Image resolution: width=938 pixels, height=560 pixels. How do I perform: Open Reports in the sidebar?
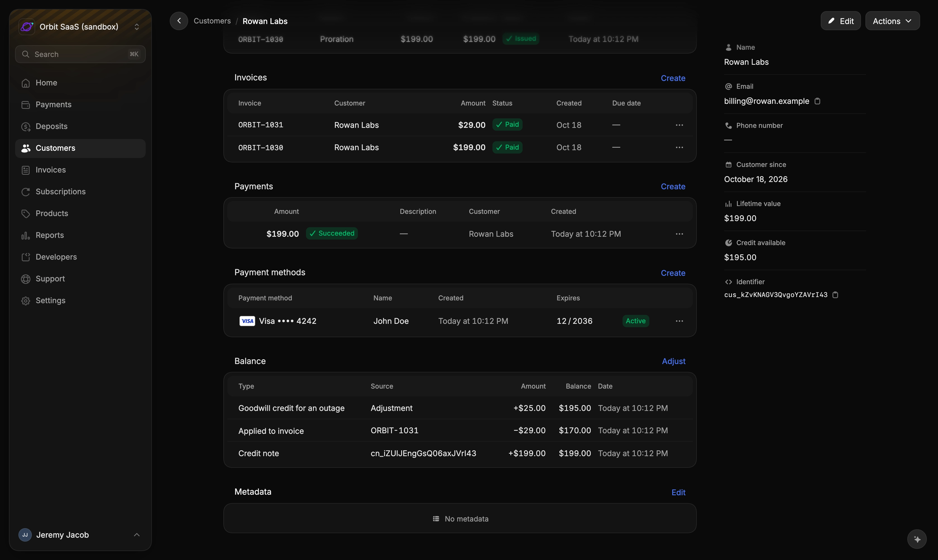[x=80, y=235]
